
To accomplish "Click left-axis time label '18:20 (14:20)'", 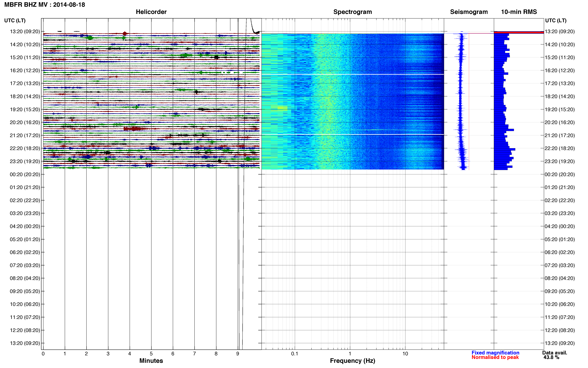I will point(25,96).
